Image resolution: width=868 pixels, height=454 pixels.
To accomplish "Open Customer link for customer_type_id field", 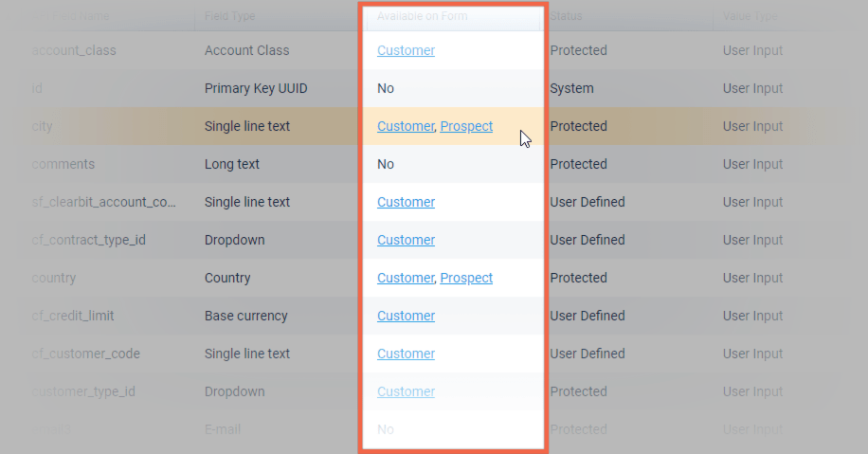I will 406,391.
